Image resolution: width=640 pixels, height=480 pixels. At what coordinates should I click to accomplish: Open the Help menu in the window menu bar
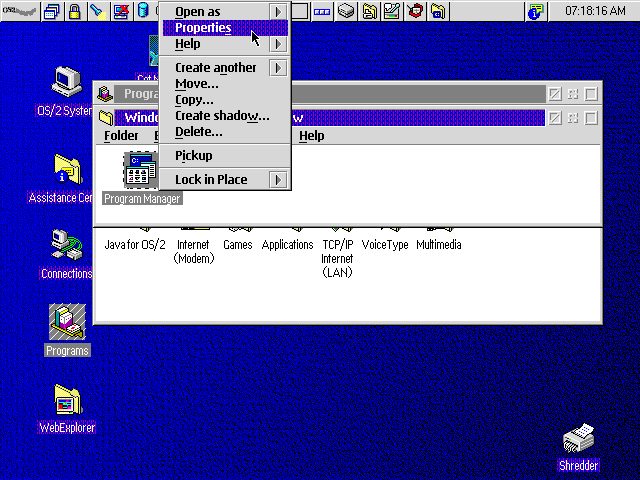[x=312, y=136]
